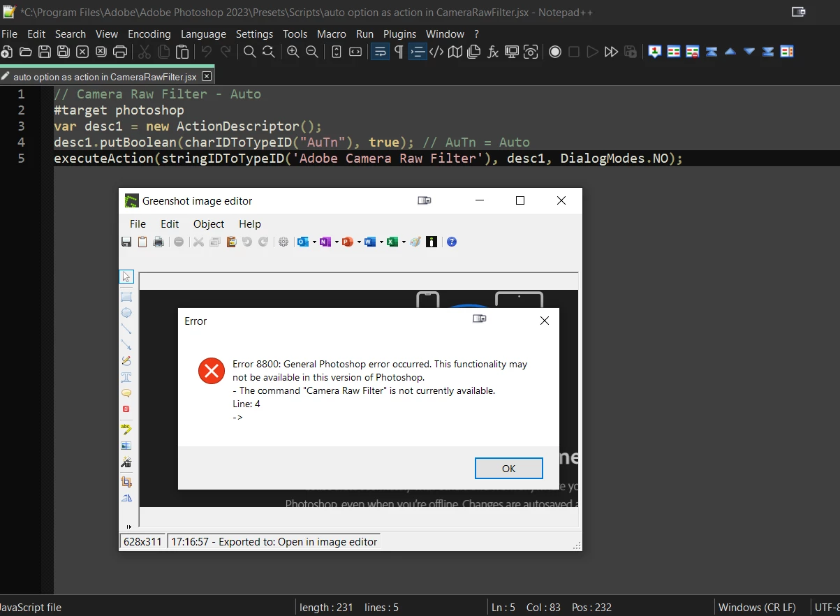840x616 pixels.
Task: Click OK button in Error dialog
Action: tap(509, 469)
